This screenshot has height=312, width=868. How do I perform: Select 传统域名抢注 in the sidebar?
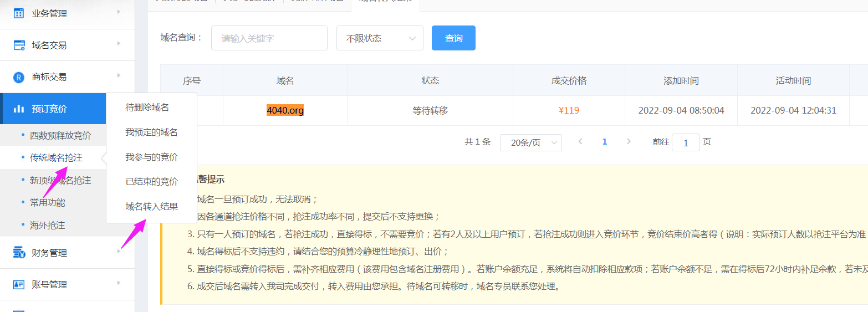(x=56, y=158)
